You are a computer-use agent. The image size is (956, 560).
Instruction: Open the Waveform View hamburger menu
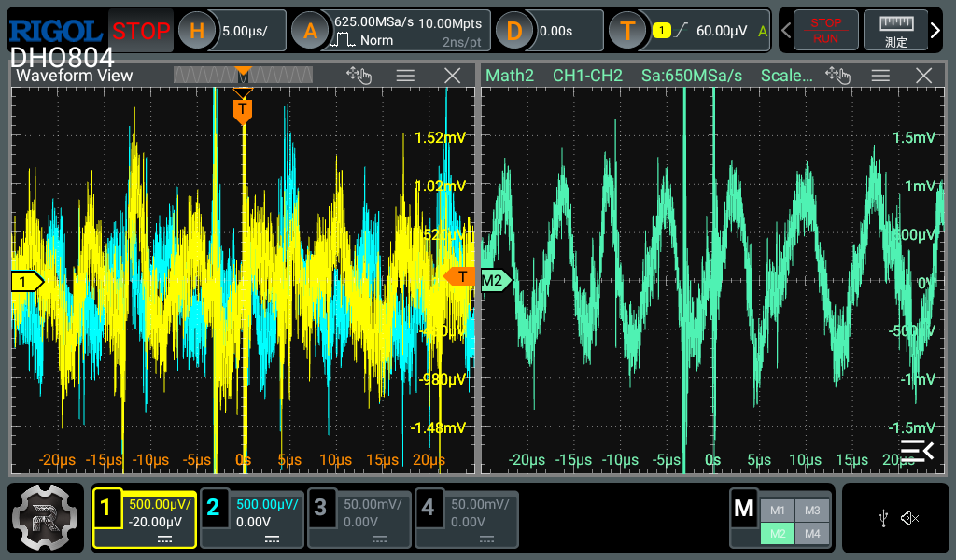405,76
